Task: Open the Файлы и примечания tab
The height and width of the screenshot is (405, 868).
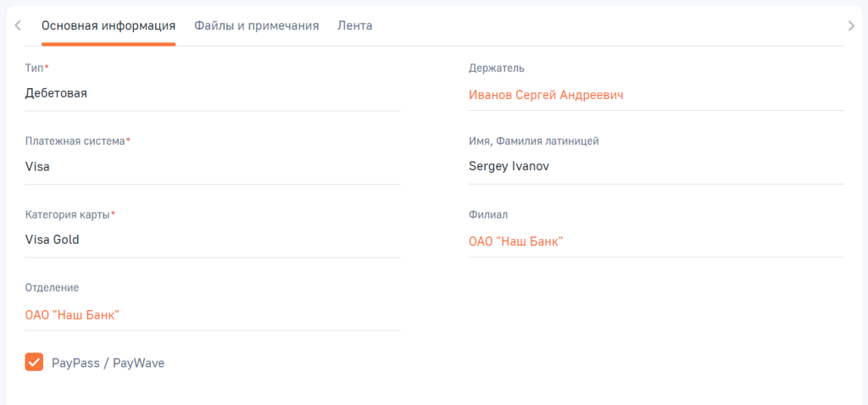Action: pos(256,25)
